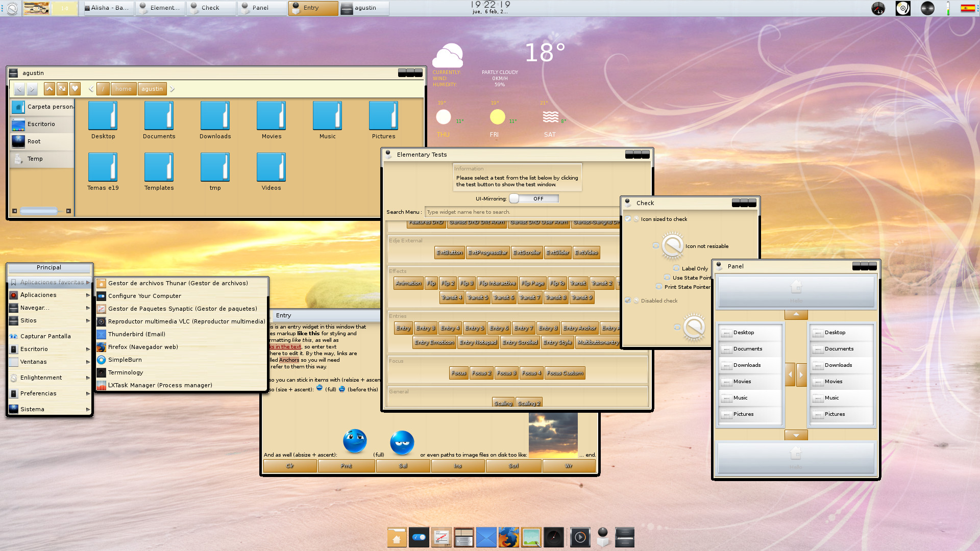Open the Downloads folder icon in agustin window

coord(215,115)
